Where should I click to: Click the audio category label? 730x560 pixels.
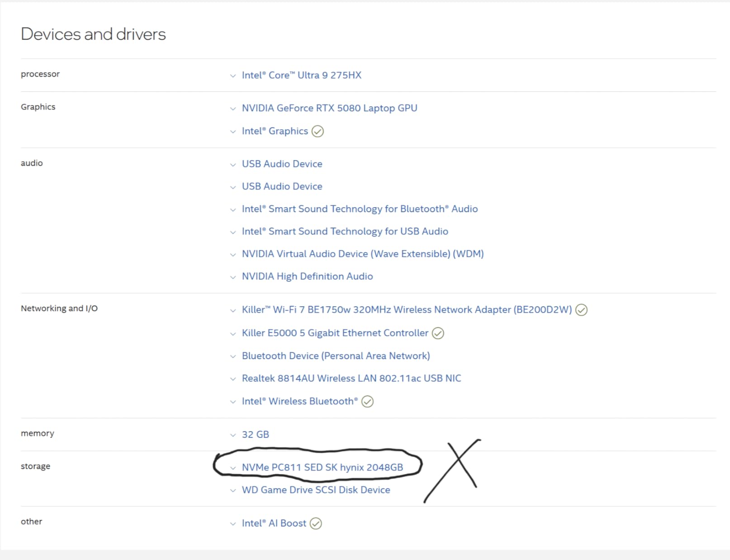click(32, 163)
